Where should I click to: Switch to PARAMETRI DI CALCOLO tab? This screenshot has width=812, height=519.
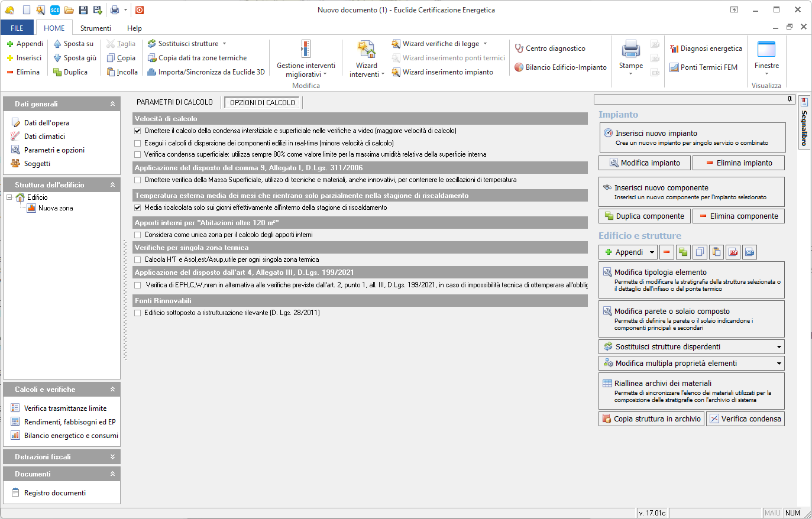pyautogui.click(x=174, y=102)
